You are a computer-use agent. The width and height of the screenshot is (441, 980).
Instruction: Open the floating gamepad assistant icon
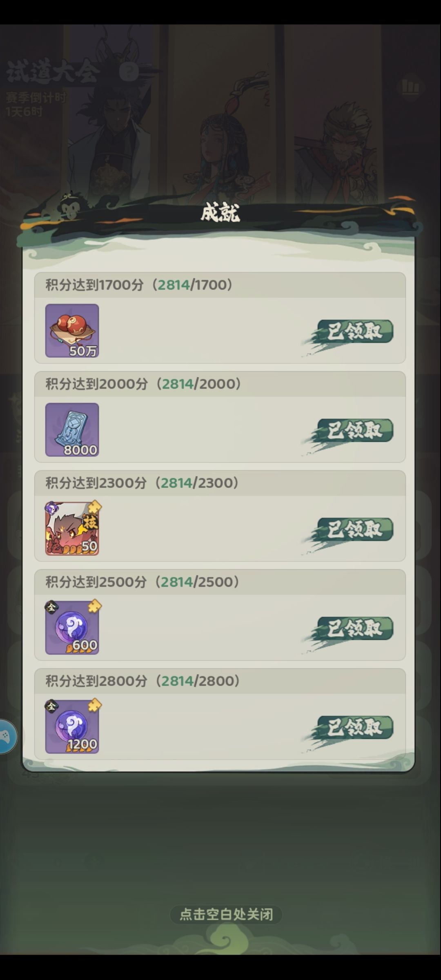click(7, 736)
